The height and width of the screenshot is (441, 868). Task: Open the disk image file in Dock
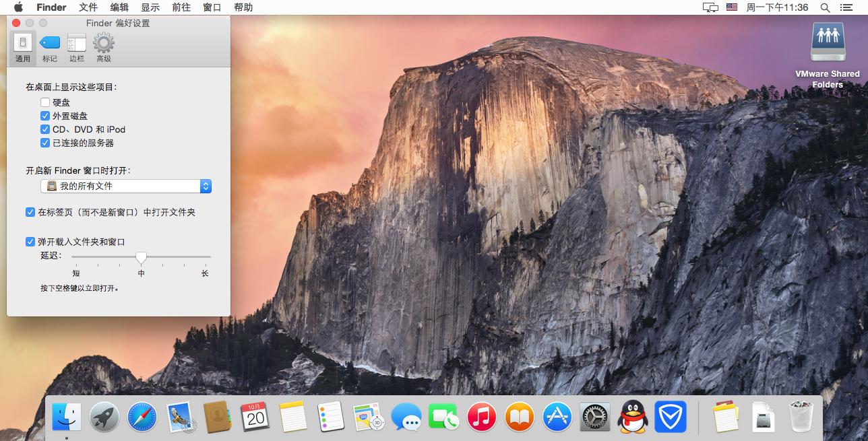point(764,417)
